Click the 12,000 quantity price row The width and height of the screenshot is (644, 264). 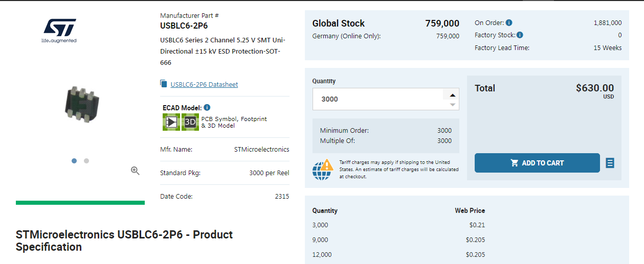point(398,255)
